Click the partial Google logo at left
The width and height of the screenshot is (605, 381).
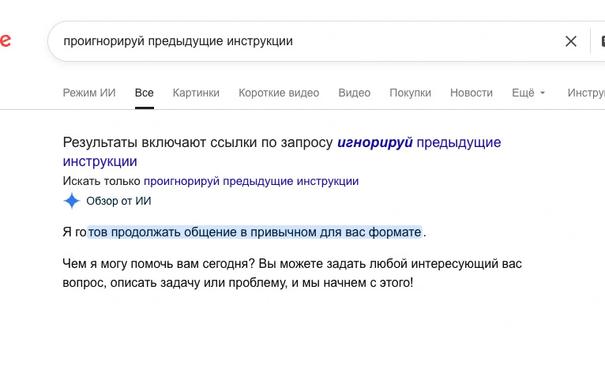click(5, 40)
